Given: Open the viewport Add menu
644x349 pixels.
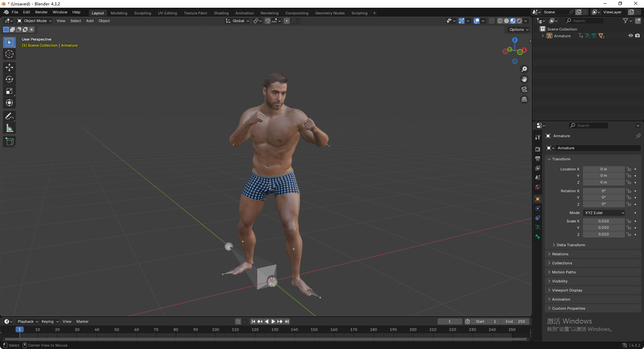Looking at the screenshot, I should (90, 21).
